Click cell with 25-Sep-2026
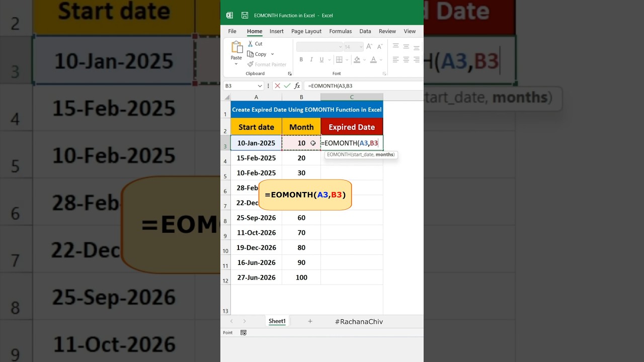The width and height of the screenshot is (644, 362). click(256, 218)
